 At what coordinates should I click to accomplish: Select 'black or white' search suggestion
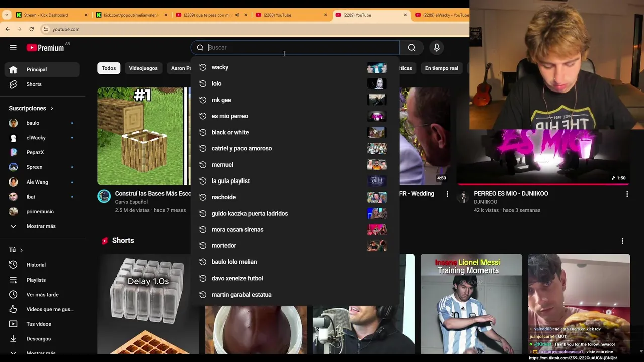295,132
